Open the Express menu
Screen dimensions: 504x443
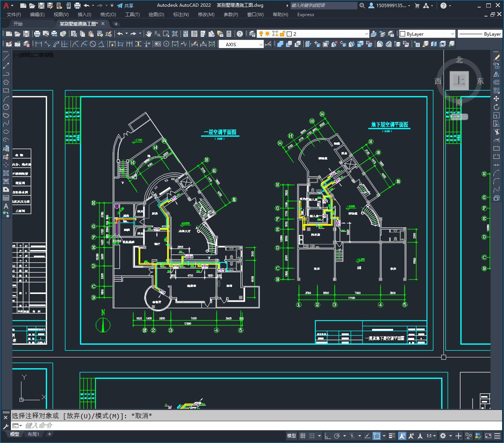(306, 14)
